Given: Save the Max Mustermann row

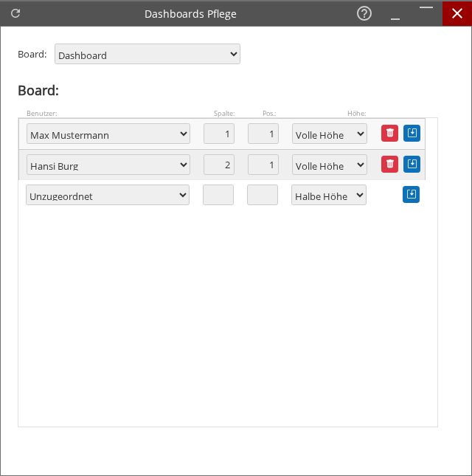Looking at the screenshot, I should tap(412, 134).
